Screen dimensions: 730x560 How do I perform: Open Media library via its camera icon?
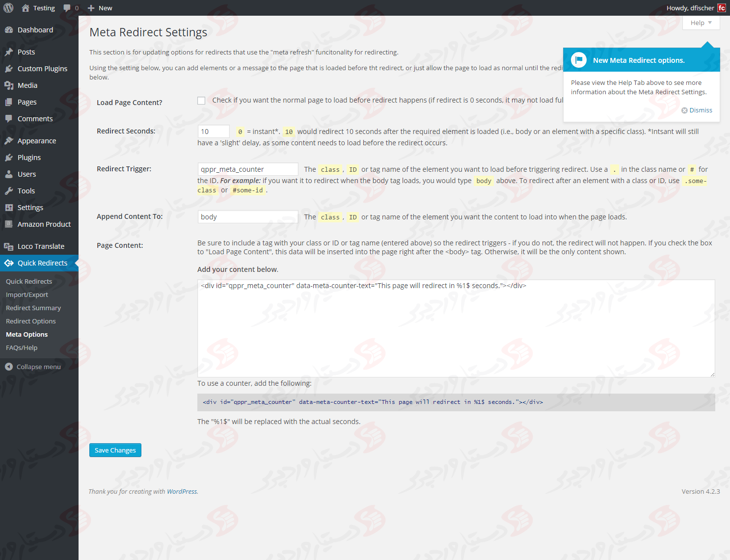[x=9, y=85]
